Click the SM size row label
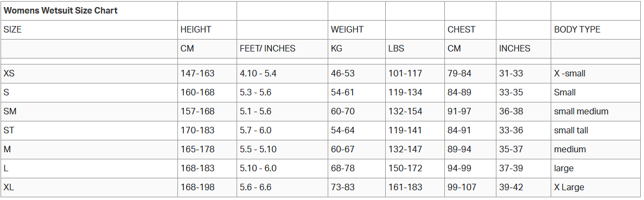 [x=10, y=111]
